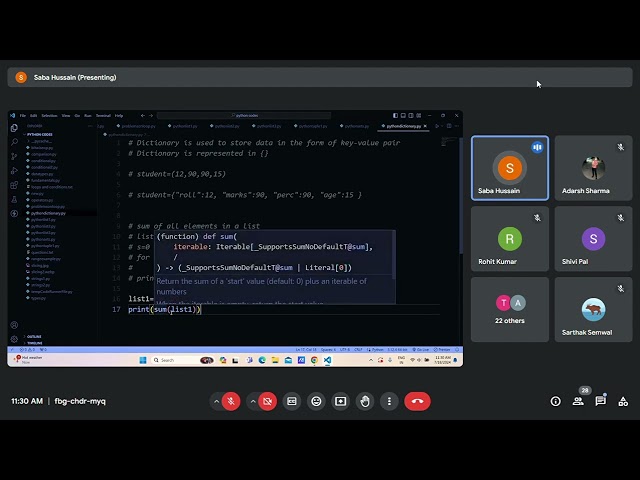Open the VS Code Edit menu
This screenshot has height=480, width=640.
tap(33, 116)
